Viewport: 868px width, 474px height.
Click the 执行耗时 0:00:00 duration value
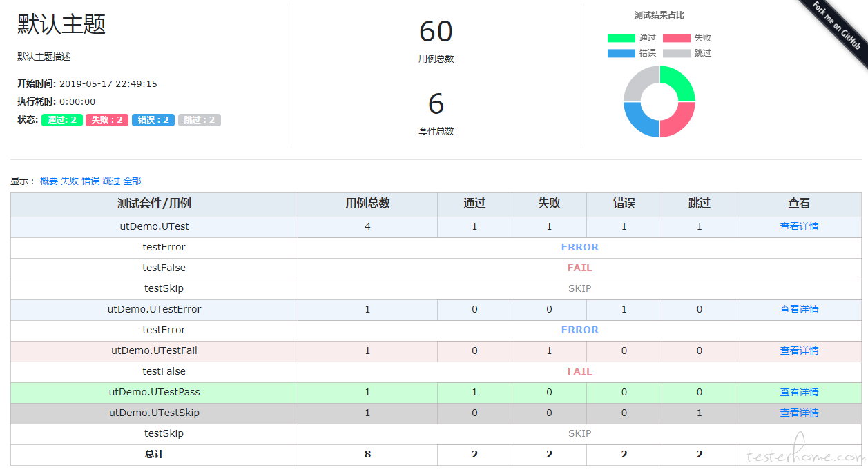tap(77, 102)
